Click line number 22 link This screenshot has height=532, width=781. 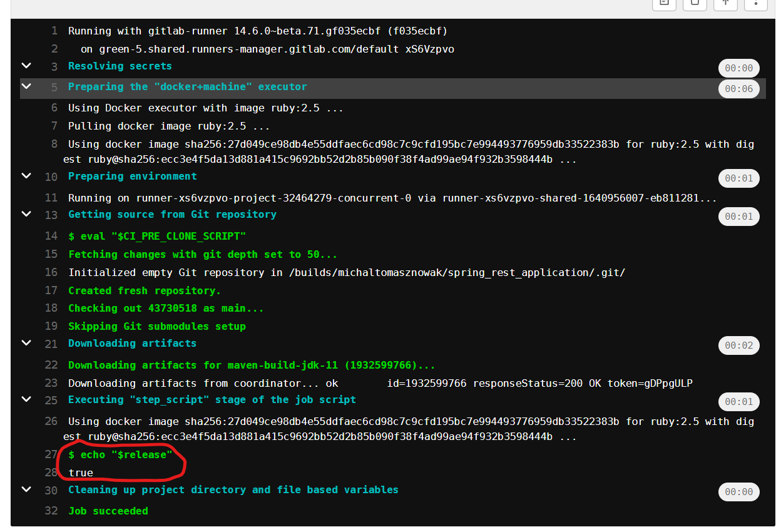[51, 365]
